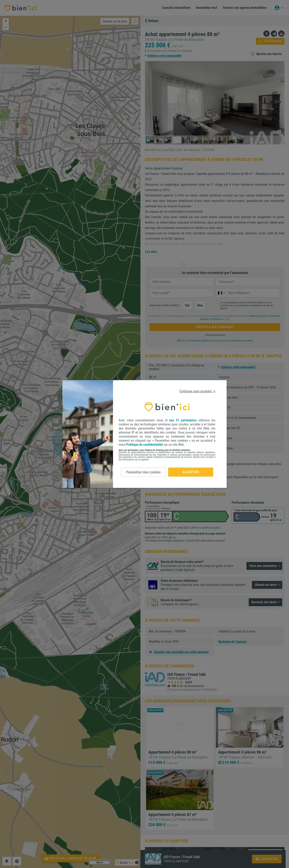The image size is (289, 868).
Task: Focus the Votre téléphone field
Action: pos(253,293)
